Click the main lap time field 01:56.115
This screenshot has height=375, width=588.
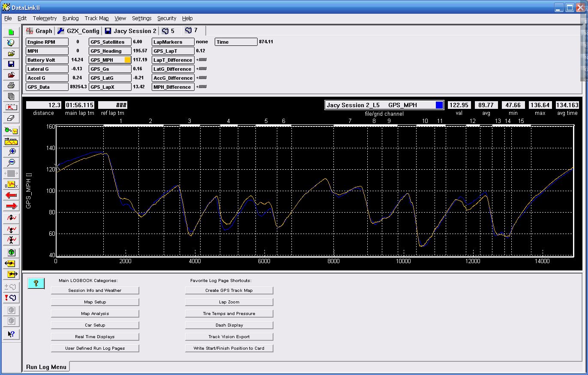tap(80, 105)
